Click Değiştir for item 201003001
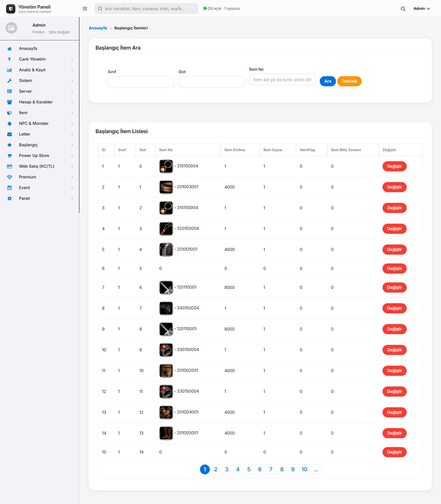 (x=394, y=187)
